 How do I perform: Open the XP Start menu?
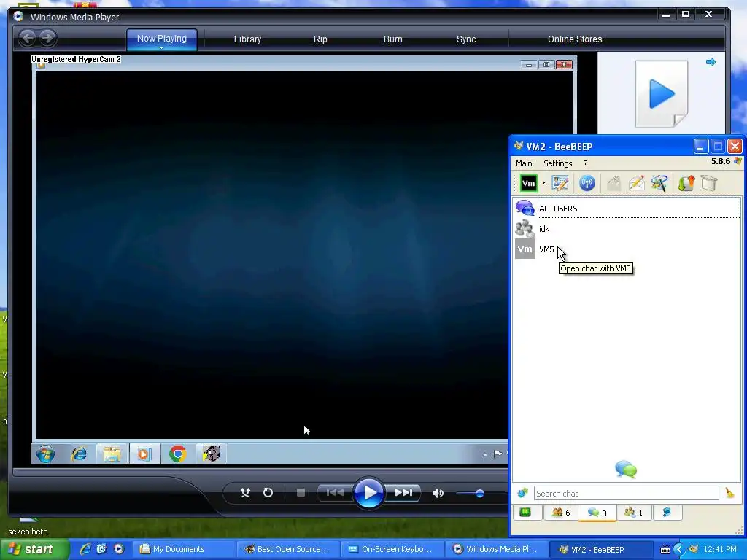click(35, 549)
